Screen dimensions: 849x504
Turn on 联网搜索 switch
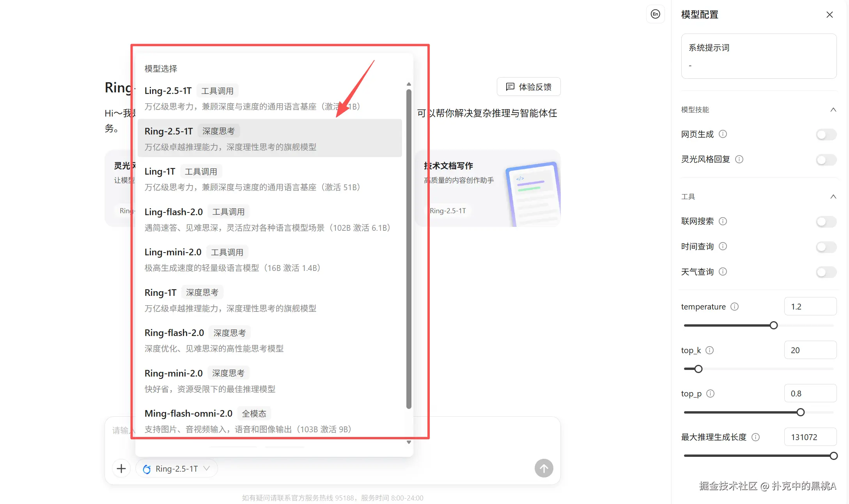pos(826,222)
